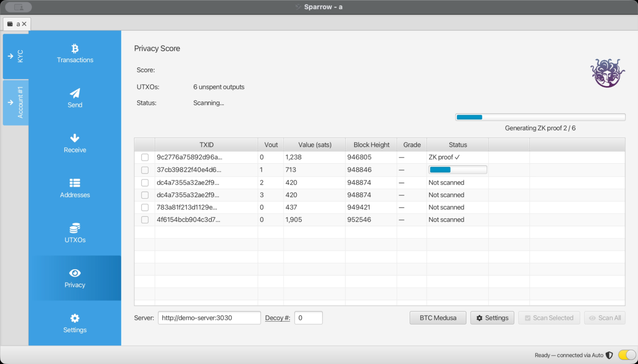The image size is (638, 364).
Task: Click 'Not scanned' status in 4f6154bcb904c3d7 row
Action: (x=458, y=220)
